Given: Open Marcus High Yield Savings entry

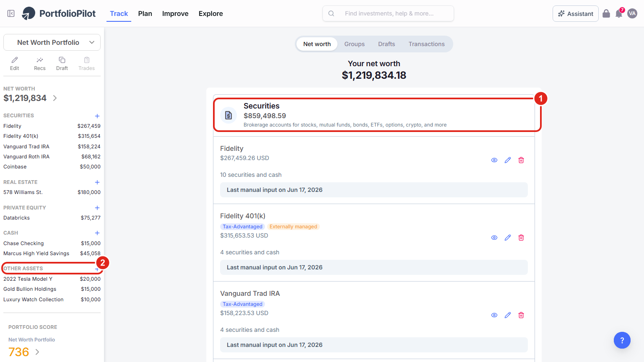Looking at the screenshot, I should 52,253.
